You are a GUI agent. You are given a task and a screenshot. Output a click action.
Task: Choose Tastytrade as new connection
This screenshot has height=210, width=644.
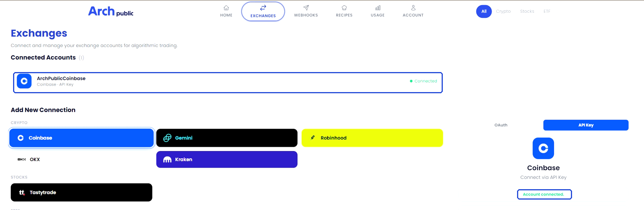click(82, 192)
